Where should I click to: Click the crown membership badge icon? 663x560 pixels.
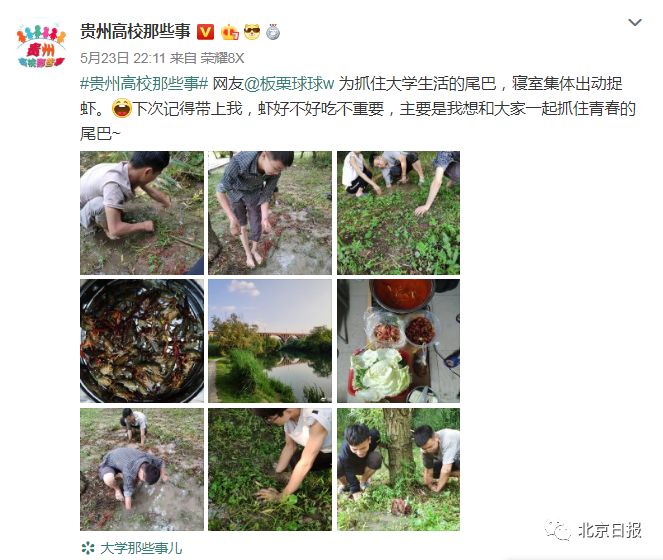pos(230,32)
